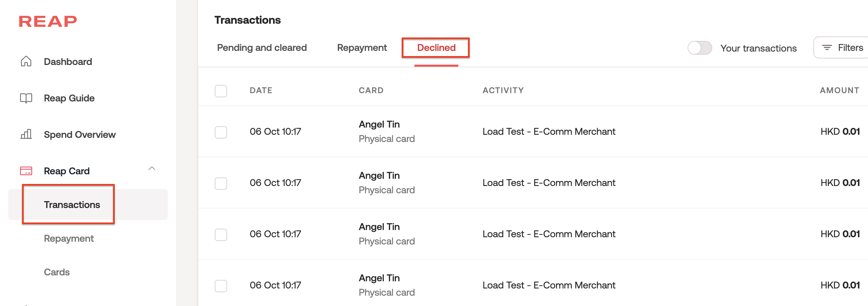The height and width of the screenshot is (306, 868).
Task: Collapse the Reap Card menu chevron
Action: [x=152, y=168]
